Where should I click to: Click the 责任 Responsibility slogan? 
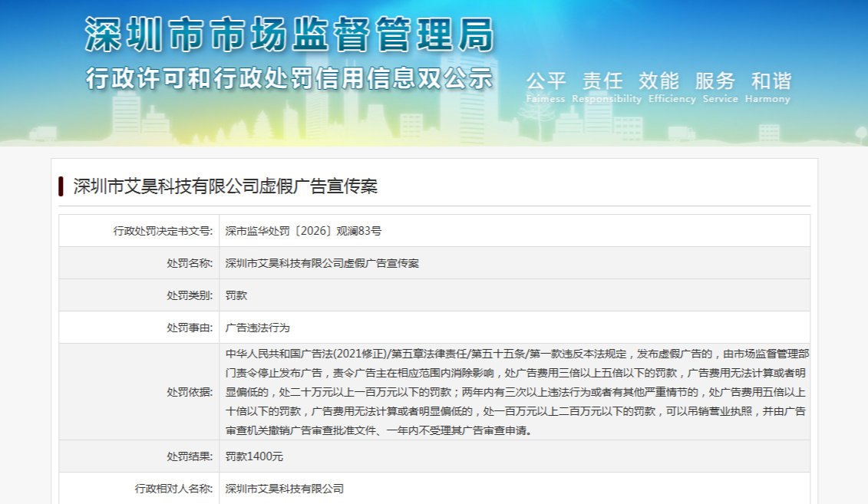[x=606, y=87]
